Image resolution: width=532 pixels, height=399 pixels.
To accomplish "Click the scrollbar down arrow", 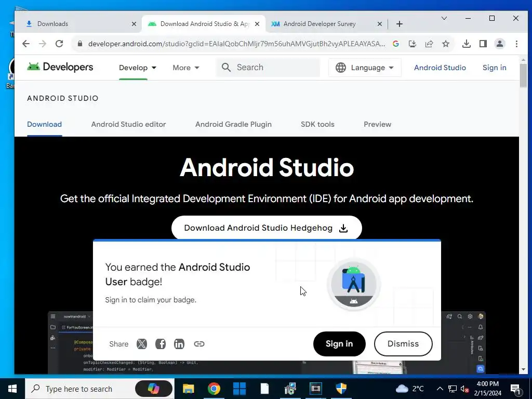I will [x=523, y=369].
